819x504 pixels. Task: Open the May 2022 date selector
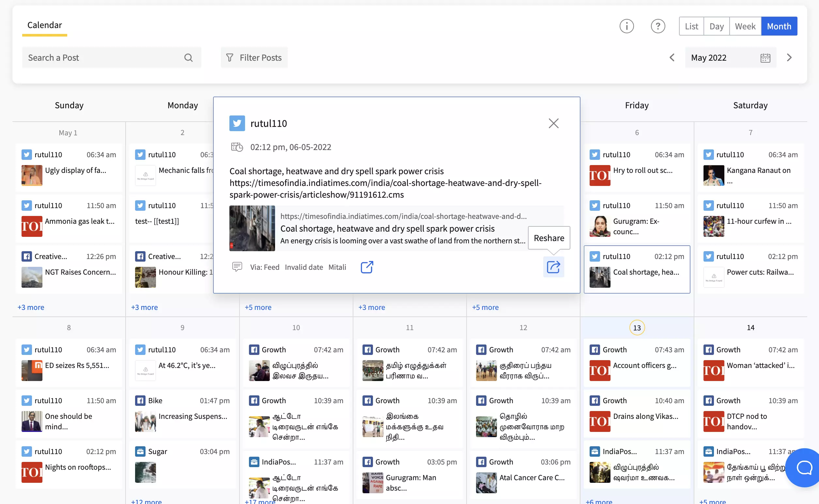click(730, 58)
